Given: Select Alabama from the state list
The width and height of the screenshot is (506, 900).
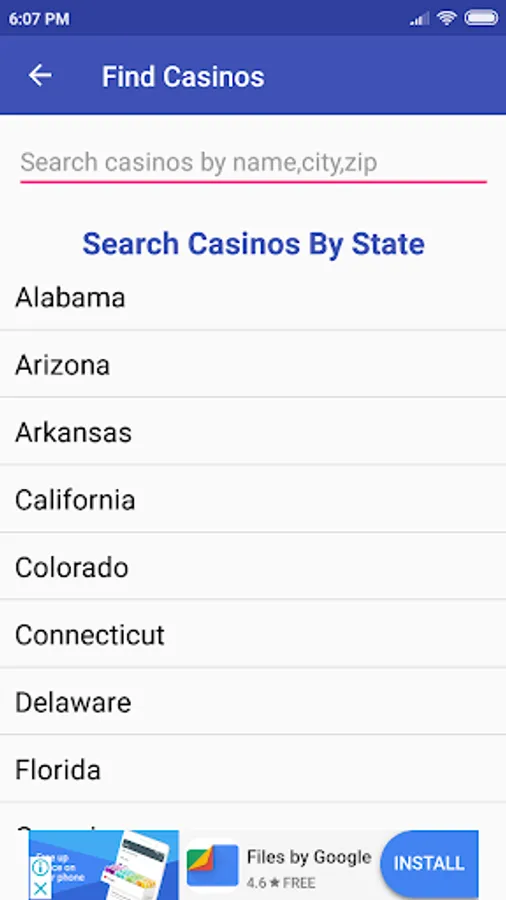Looking at the screenshot, I should click(x=253, y=297).
